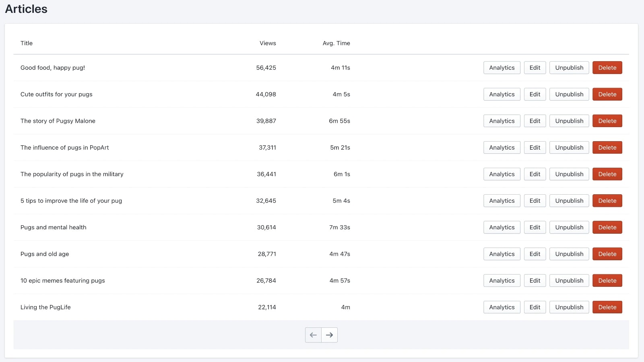Delete 10 epic memes featuring pugs
644x362 pixels.
[x=607, y=280]
